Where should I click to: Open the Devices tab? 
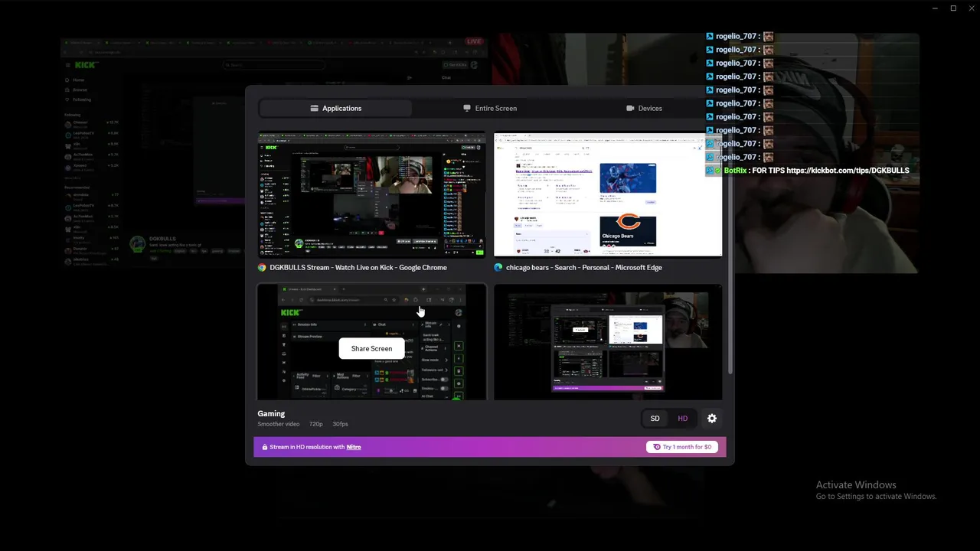point(644,108)
